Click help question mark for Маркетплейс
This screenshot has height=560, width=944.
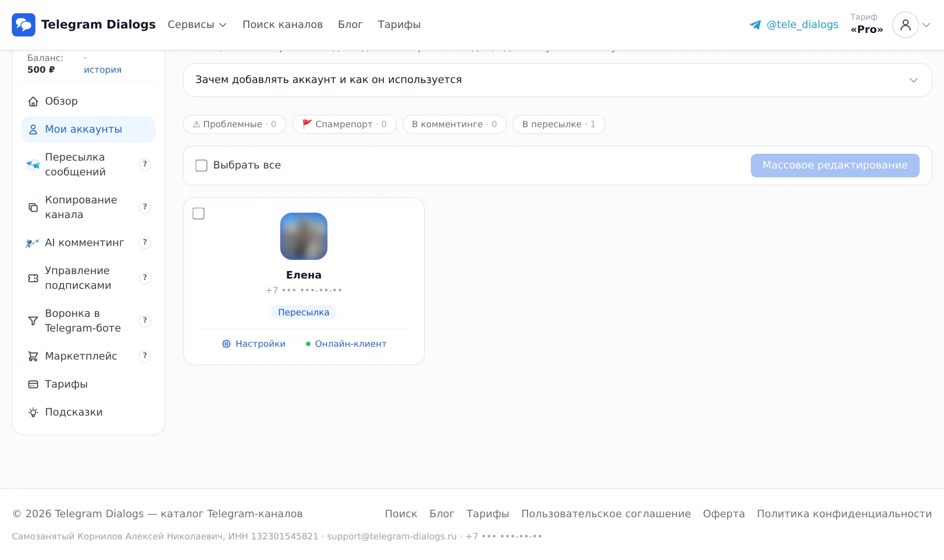click(x=145, y=356)
